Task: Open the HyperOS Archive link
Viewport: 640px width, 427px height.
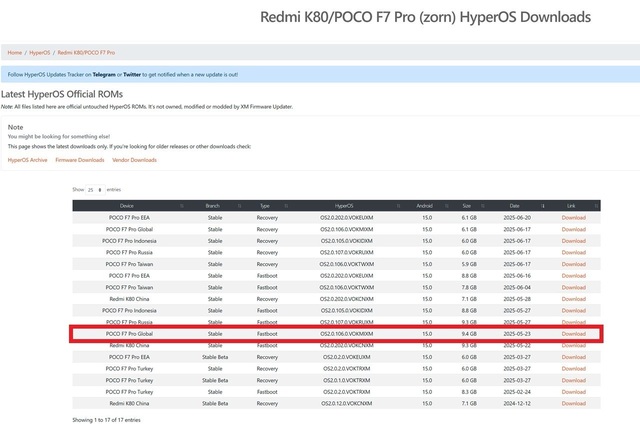Action: coord(27,160)
